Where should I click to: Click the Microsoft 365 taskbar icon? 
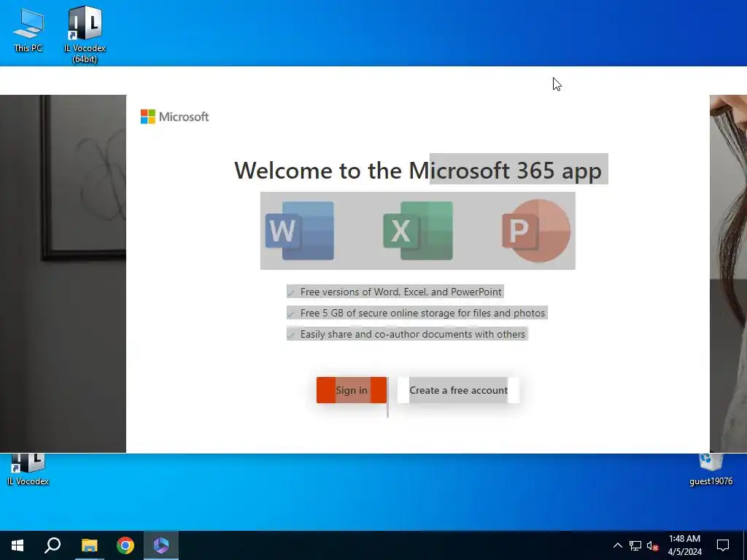click(x=161, y=545)
